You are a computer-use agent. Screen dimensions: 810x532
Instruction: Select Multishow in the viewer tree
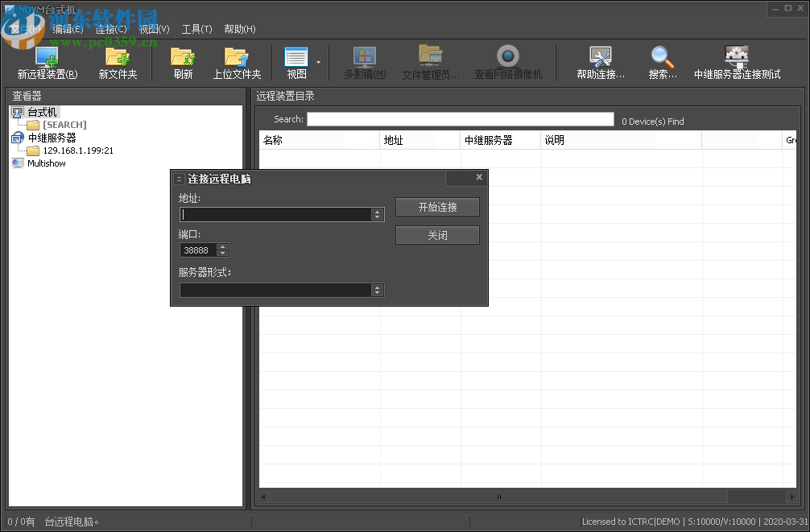46,163
